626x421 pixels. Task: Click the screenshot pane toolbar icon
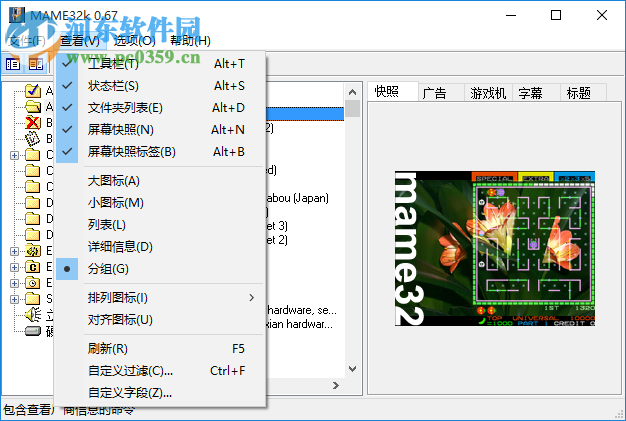pyautogui.click(x=36, y=64)
